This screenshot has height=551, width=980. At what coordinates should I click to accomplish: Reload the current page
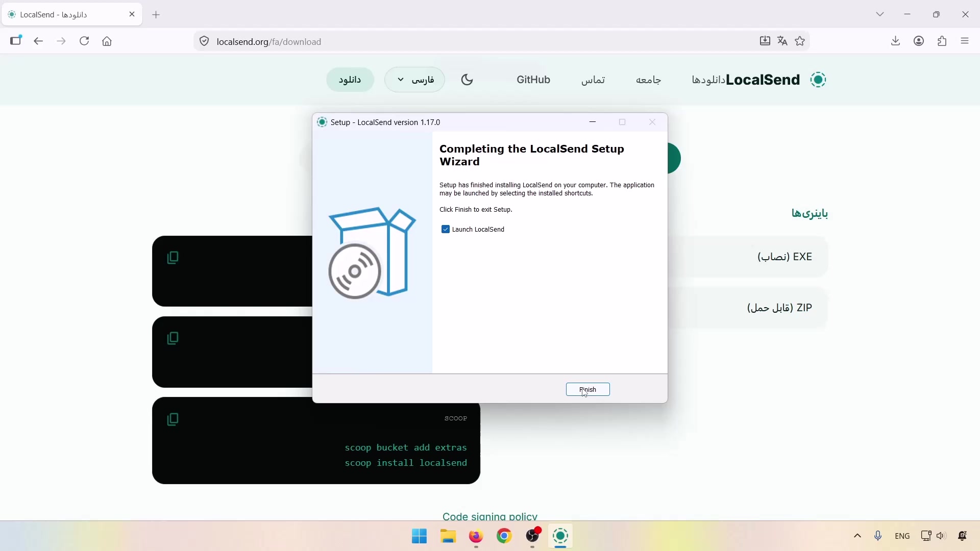84,41
